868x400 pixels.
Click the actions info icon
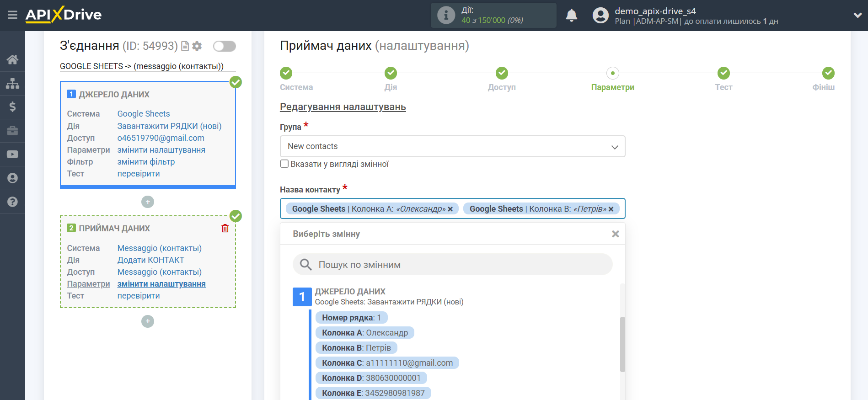pyautogui.click(x=446, y=15)
